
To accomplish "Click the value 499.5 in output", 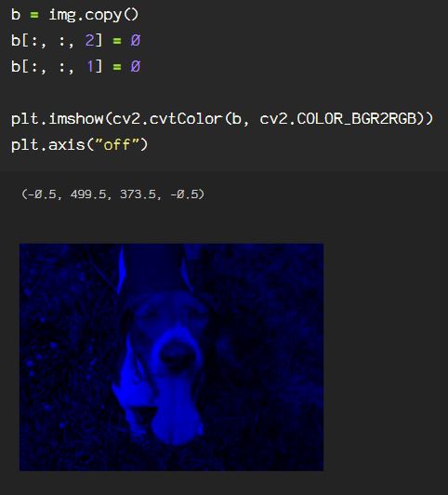I will [x=88, y=194].
